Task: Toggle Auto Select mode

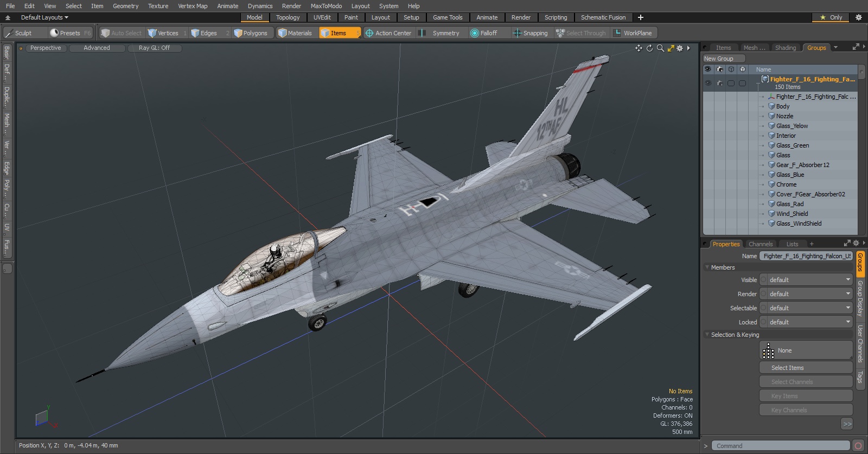Action: click(122, 33)
